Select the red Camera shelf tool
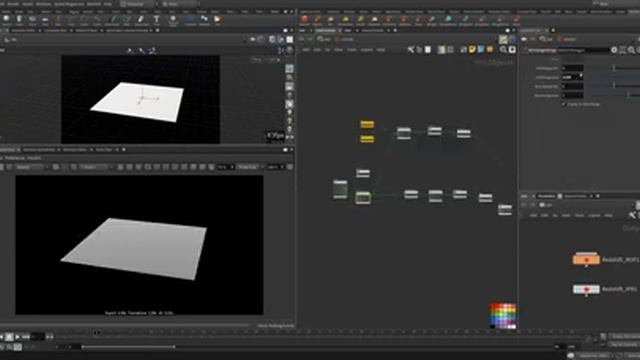 [x=304, y=19]
